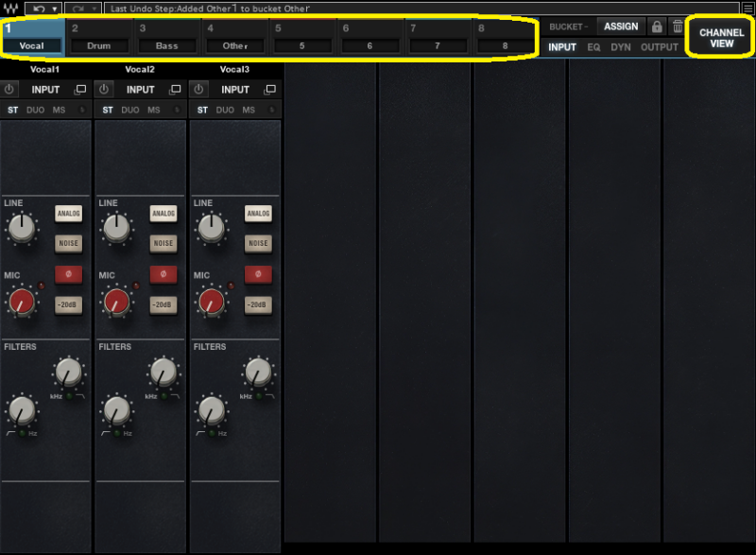
Task: Click the red MIC gain knob on Vocal1
Action: [21, 303]
